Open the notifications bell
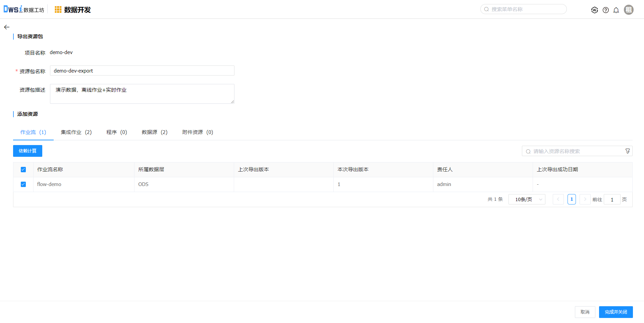Viewport: 644px width, 323px height. tap(616, 10)
